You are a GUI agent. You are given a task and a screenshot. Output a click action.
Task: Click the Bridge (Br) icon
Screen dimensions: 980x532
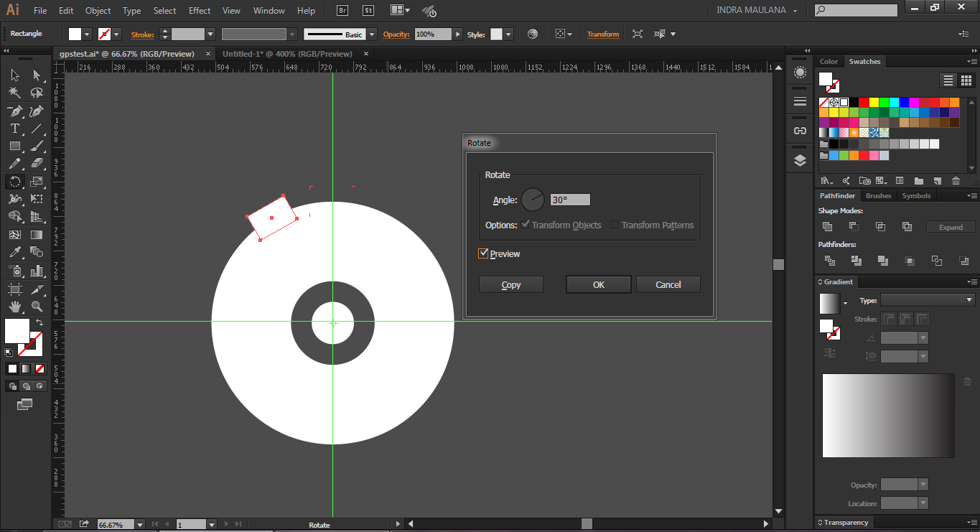[343, 11]
